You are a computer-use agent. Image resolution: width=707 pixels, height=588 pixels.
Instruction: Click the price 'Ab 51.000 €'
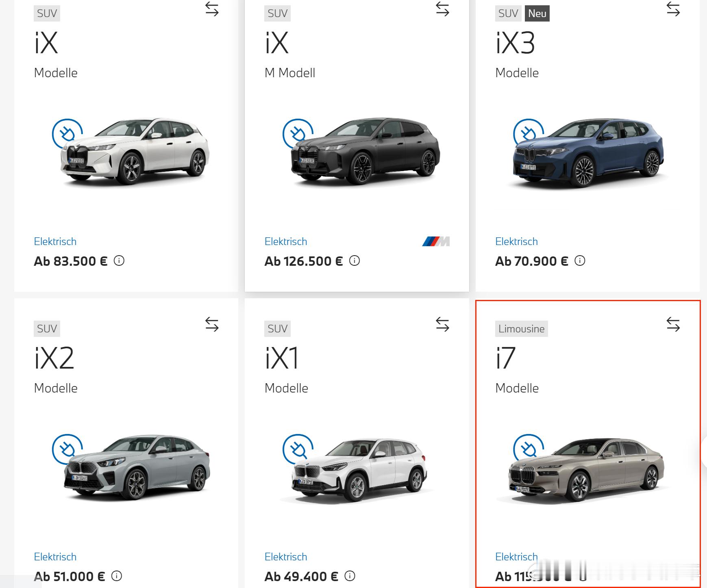tap(70, 576)
